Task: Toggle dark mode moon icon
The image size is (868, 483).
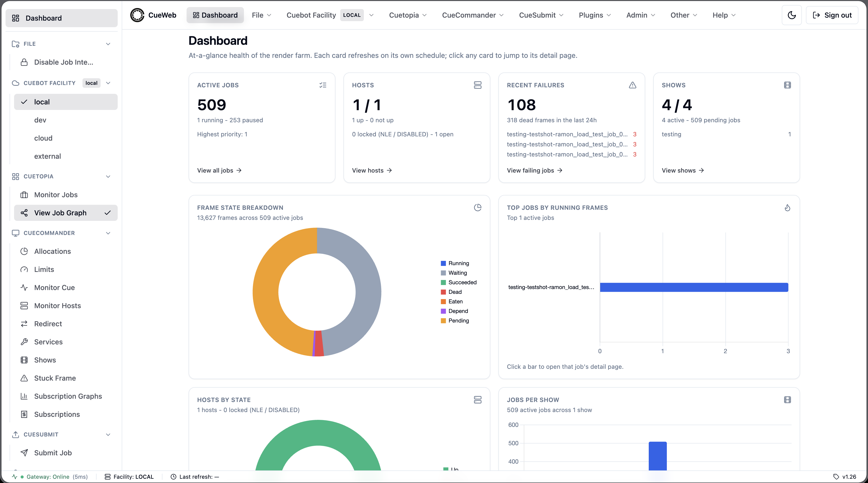Action: coord(792,15)
